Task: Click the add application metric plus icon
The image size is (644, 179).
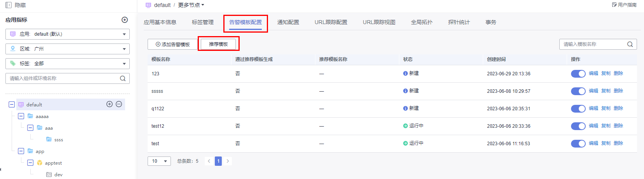Action: [x=125, y=20]
